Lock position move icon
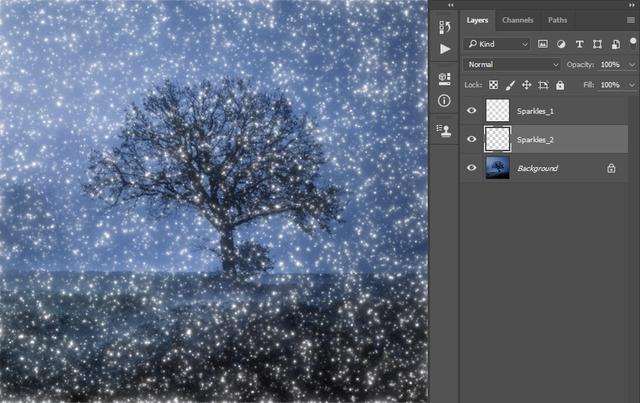The height and width of the screenshot is (403, 640). (527, 85)
